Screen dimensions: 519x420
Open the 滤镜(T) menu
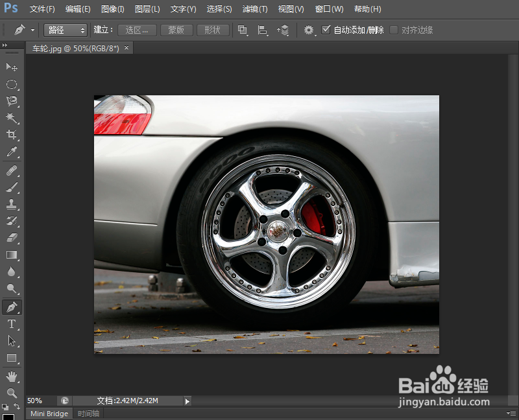255,9
